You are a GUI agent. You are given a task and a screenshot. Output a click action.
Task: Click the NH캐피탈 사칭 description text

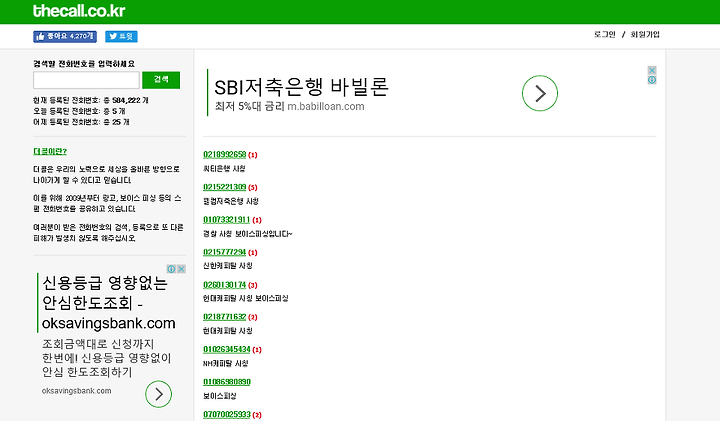pyautogui.click(x=225, y=364)
